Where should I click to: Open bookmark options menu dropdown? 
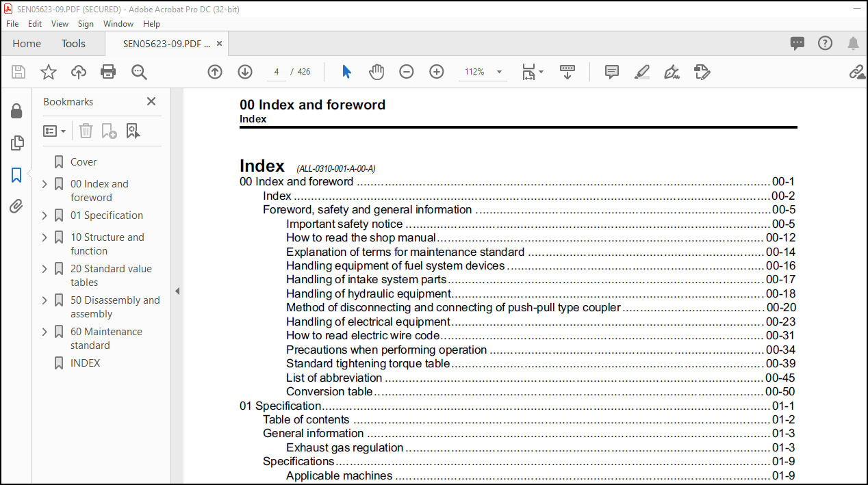click(55, 131)
